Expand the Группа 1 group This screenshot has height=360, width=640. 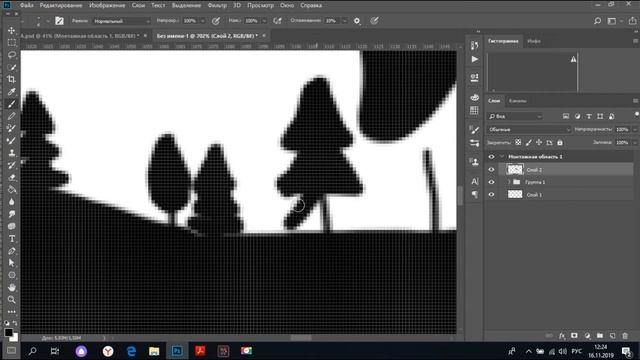click(509, 182)
